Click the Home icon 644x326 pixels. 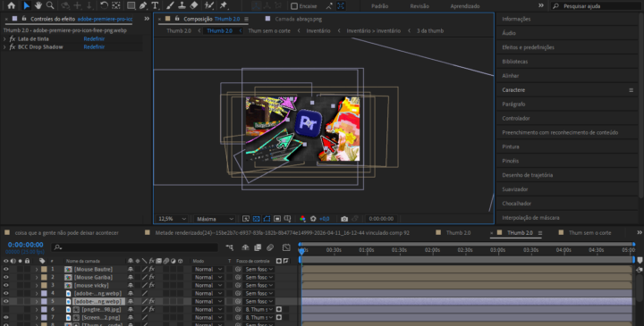click(11, 5)
